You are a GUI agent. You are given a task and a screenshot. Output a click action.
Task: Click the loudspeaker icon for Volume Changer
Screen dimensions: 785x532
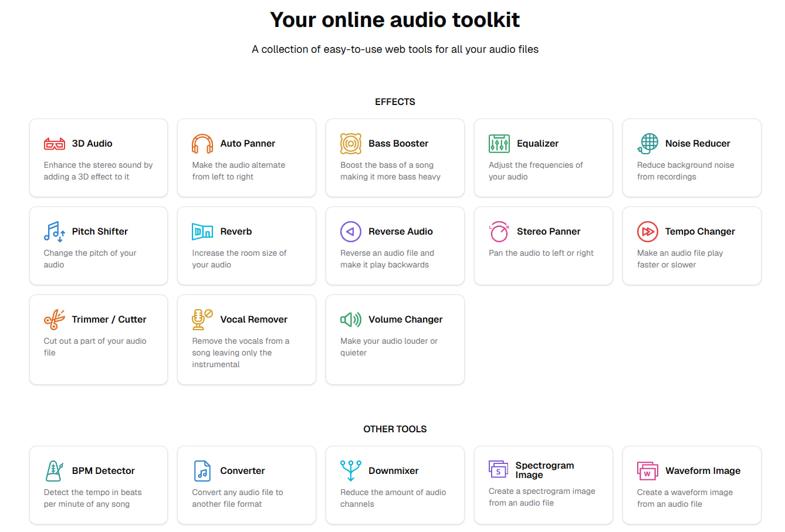(351, 320)
